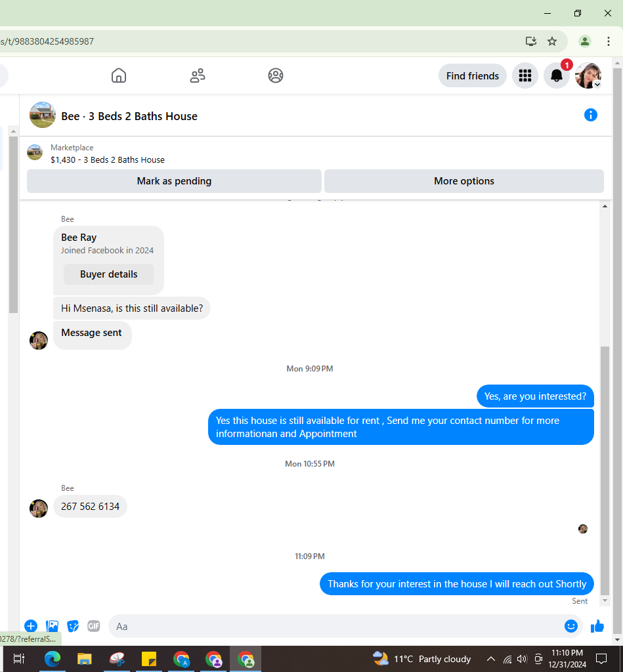Open the notifications bell icon
Image resolution: width=623 pixels, height=672 pixels.
557,76
